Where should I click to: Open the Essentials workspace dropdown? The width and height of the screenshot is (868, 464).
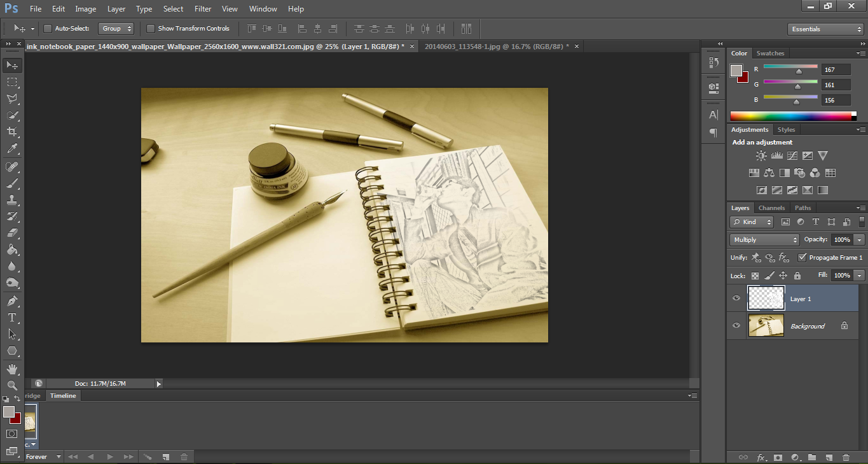[x=825, y=29]
